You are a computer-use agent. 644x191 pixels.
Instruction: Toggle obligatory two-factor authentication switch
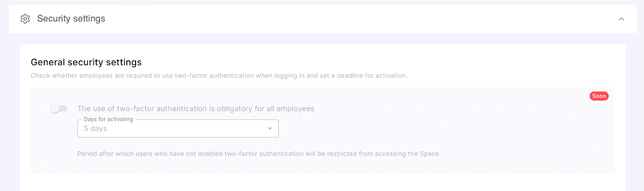point(59,109)
